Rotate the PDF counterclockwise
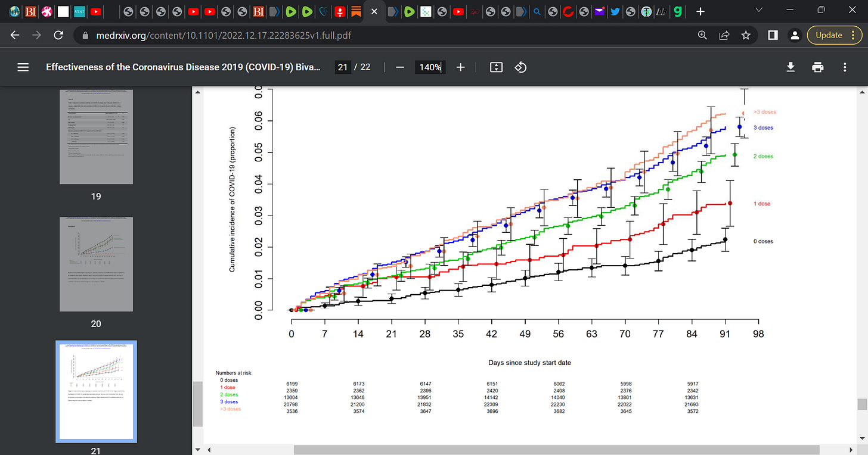 click(520, 67)
